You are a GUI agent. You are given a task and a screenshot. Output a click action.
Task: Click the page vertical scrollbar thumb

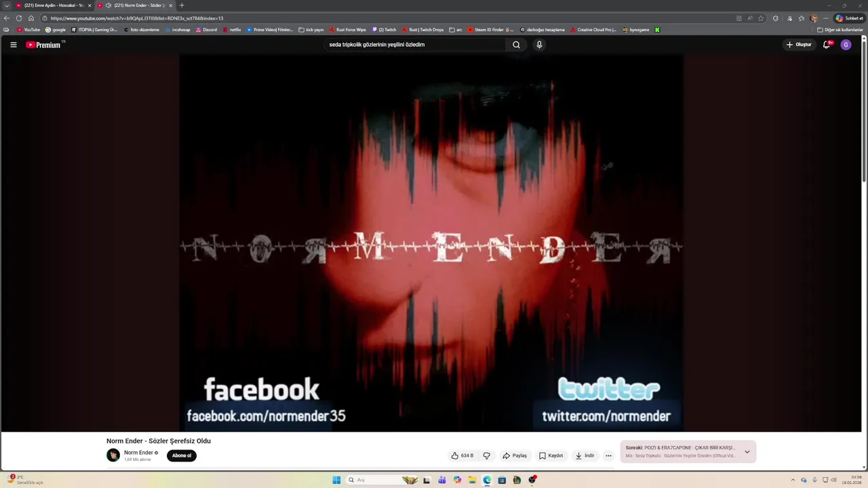864,112
